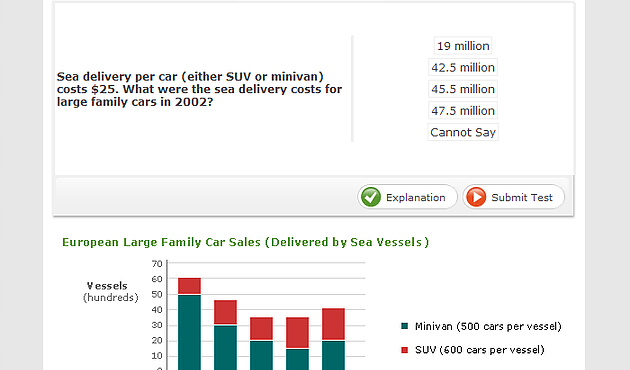Click the SUV (600 cars per vessel) legend label
The height and width of the screenshot is (370, 630).
[480, 350]
